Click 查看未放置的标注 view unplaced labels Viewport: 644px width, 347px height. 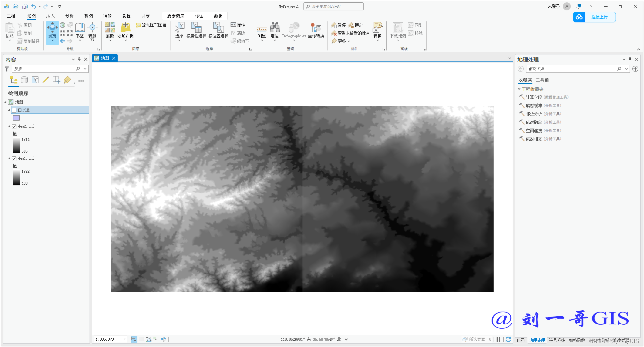click(350, 33)
